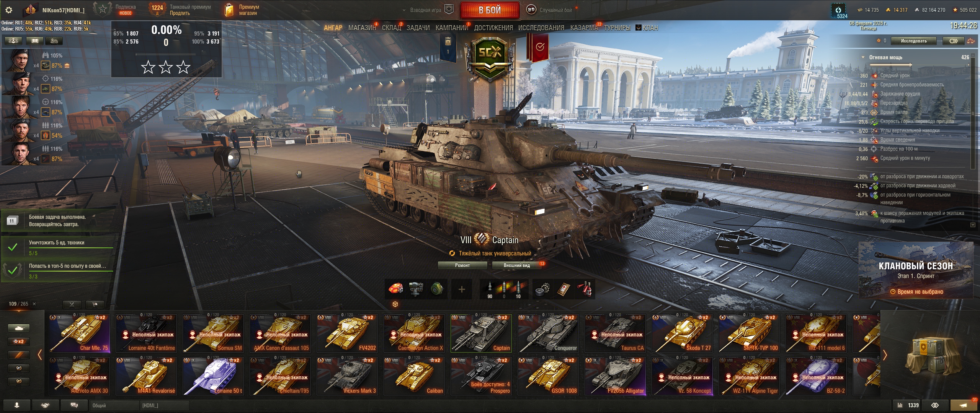This screenshot has width=980, height=413.
Task: Open the chat channels speech bubble icon
Action: click(74, 405)
